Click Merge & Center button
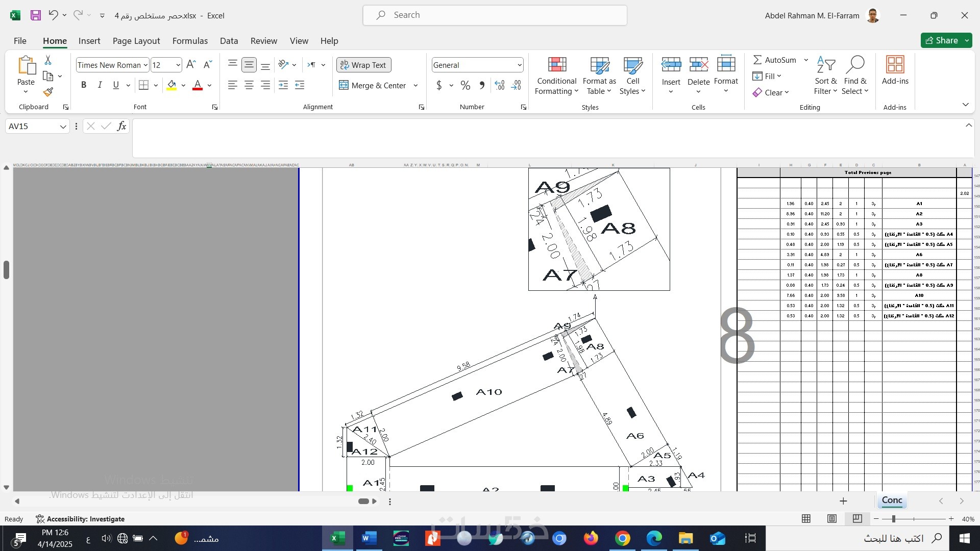The width and height of the screenshot is (980, 551). click(x=372, y=85)
